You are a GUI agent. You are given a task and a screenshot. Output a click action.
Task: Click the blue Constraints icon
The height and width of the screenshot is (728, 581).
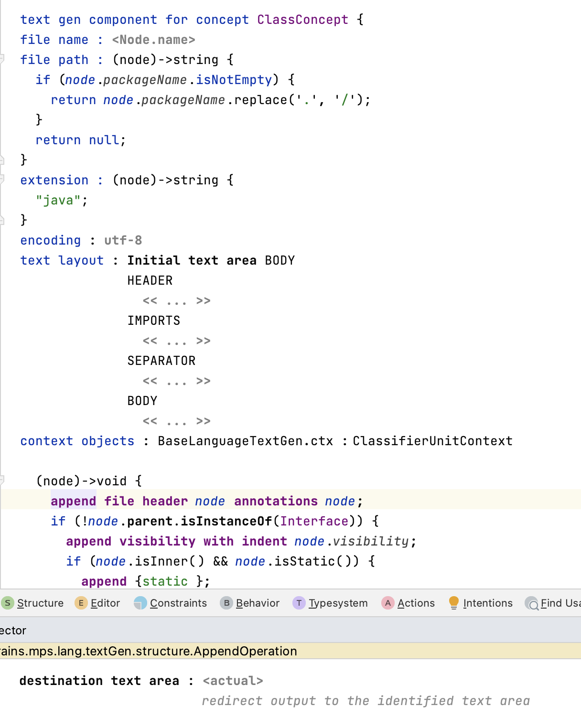point(140,603)
